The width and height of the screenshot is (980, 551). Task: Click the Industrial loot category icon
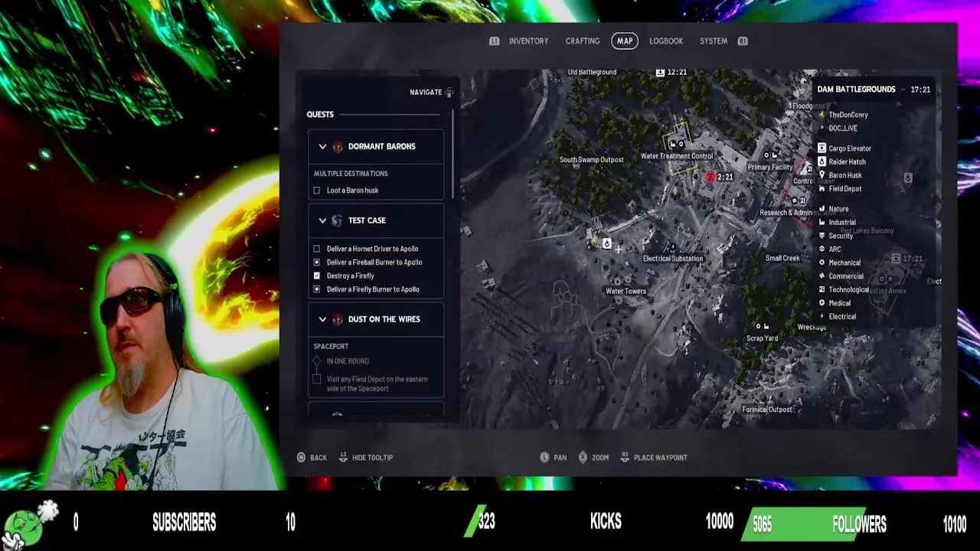coord(822,223)
